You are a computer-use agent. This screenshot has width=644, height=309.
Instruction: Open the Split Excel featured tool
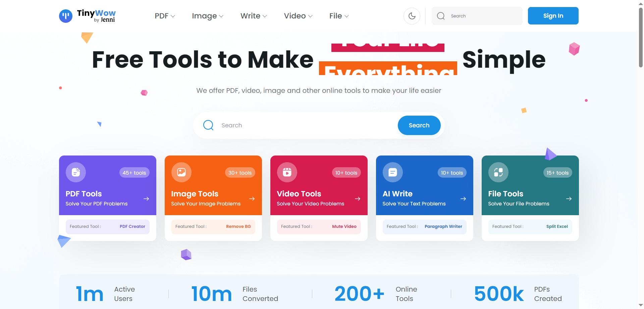[x=557, y=227]
